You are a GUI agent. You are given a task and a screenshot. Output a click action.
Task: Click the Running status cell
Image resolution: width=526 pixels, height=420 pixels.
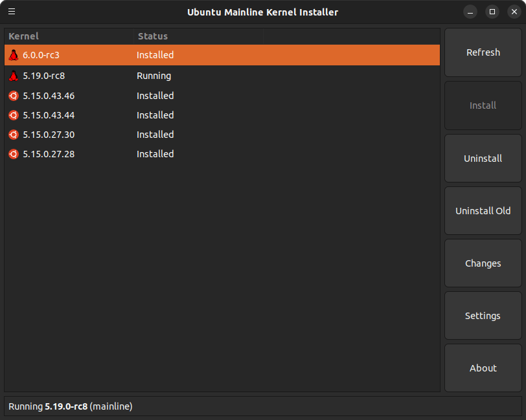click(x=154, y=76)
